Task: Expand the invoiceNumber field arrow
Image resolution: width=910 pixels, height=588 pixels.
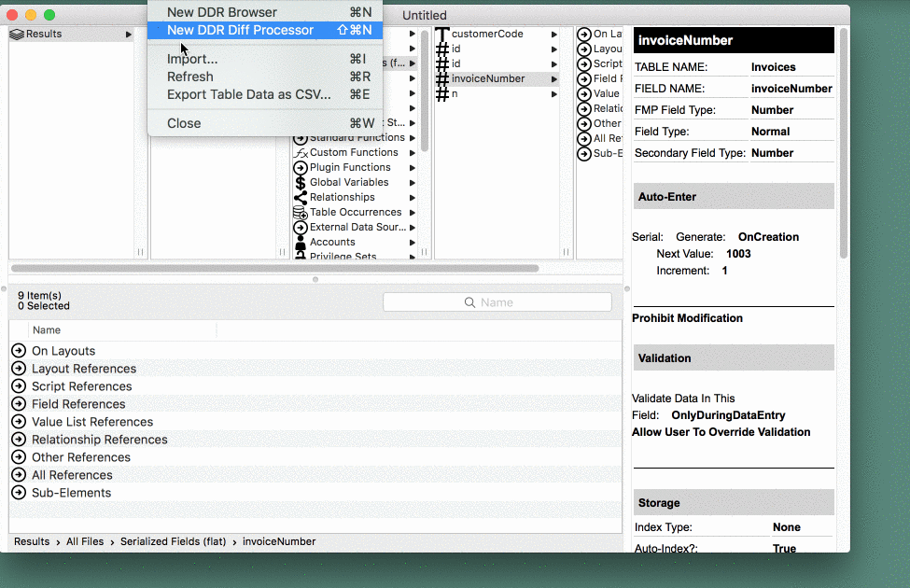Action: pos(554,79)
